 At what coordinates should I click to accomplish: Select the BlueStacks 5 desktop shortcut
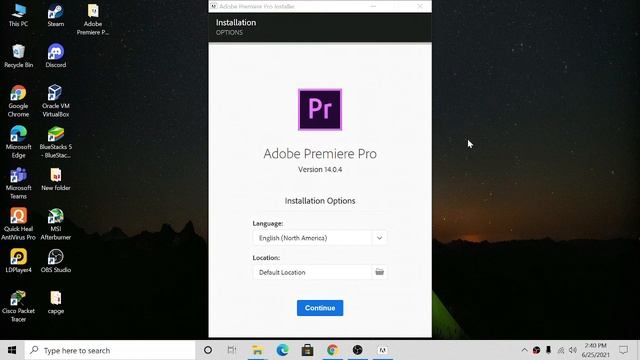(56, 142)
